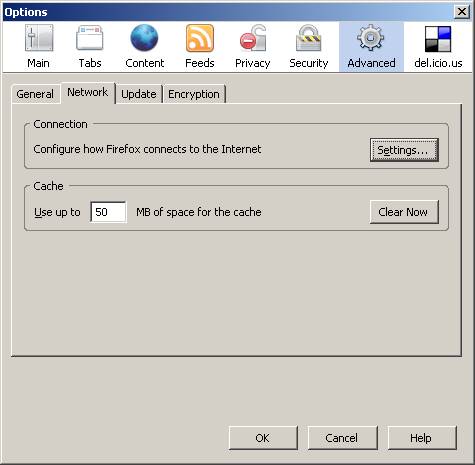Viewport: 475px width, 465px height.
Task: Open the Feeds RSS icon
Action: tap(200, 38)
